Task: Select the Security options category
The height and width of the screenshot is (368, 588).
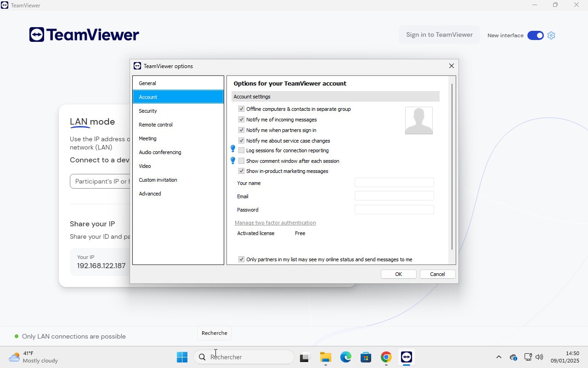Action: [148, 111]
